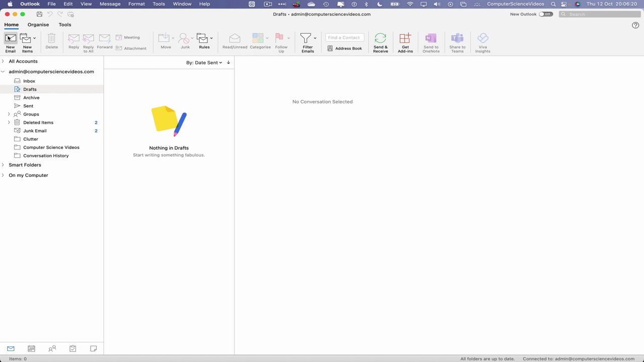
Task: Click the Meeting button in ribbon
Action: 128,37
